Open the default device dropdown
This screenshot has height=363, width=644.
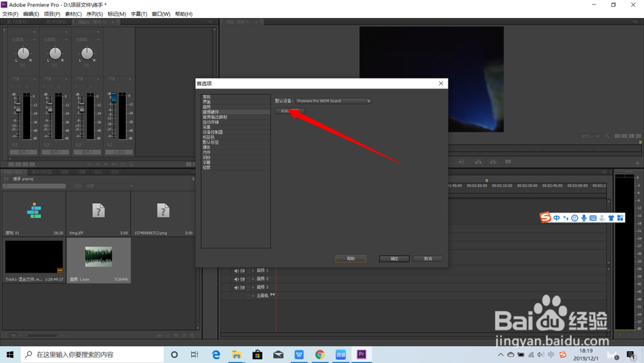click(333, 101)
